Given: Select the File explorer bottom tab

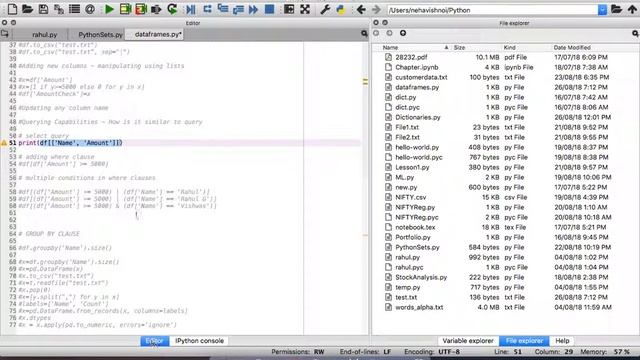Looking at the screenshot, I should pos(524,340).
